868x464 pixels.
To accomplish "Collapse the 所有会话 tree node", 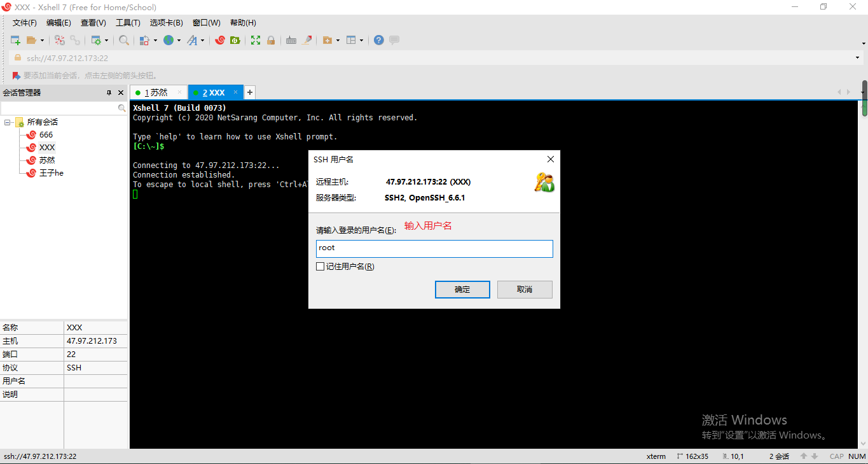I will click(x=7, y=122).
